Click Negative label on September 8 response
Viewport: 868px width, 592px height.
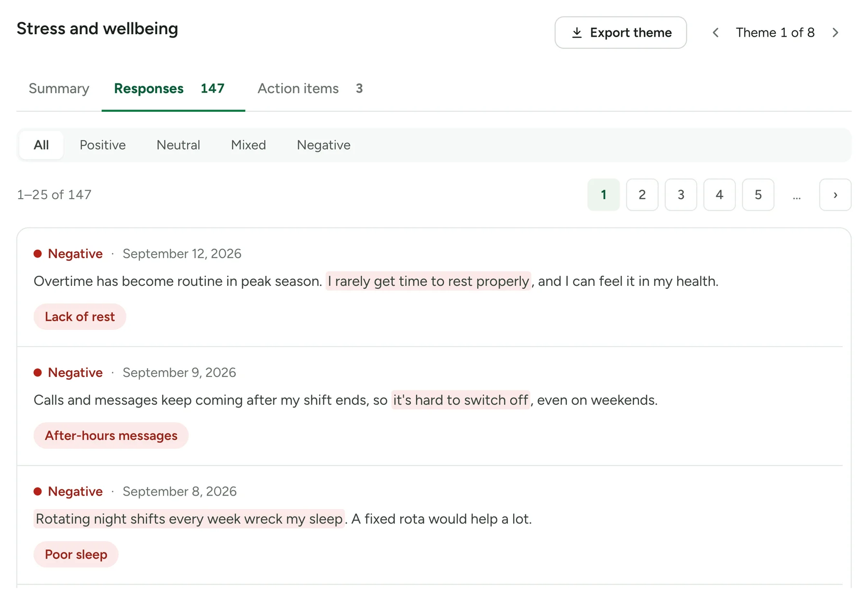pyautogui.click(x=75, y=492)
